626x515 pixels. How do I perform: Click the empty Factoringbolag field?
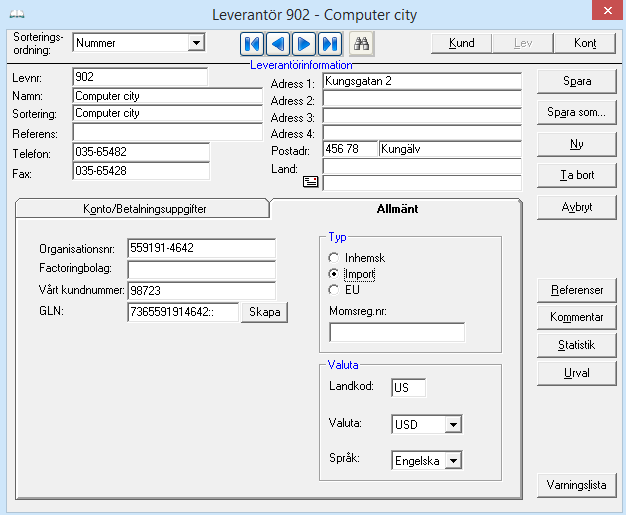pos(202,270)
